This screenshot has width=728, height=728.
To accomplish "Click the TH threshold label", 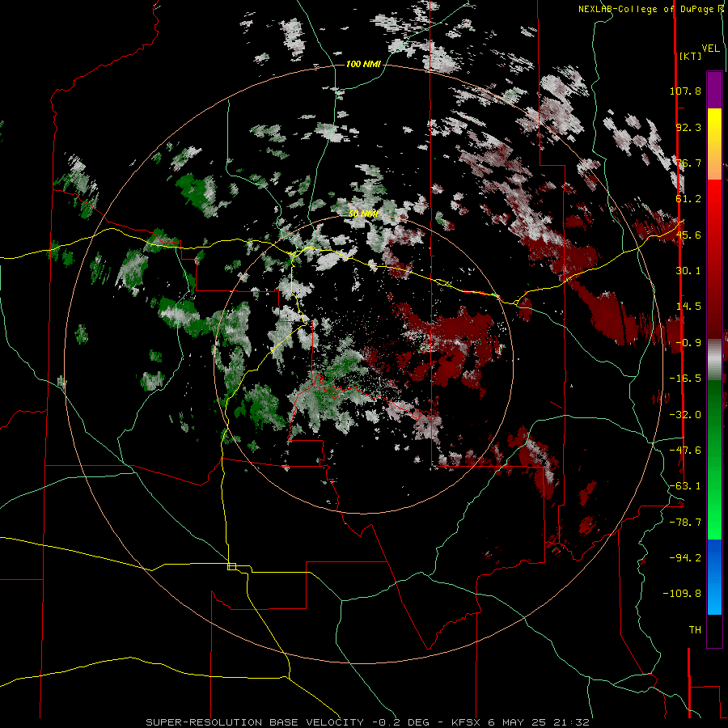I will click(695, 630).
